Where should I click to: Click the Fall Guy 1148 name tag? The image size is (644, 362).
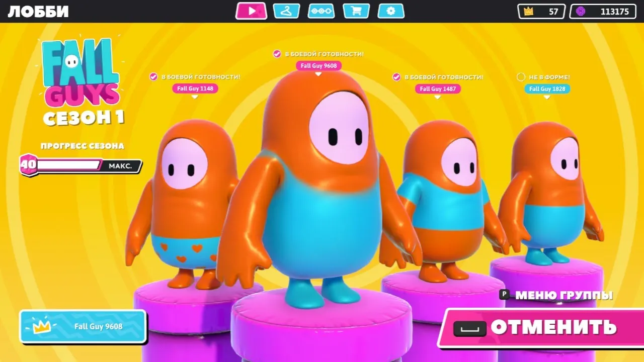click(195, 88)
